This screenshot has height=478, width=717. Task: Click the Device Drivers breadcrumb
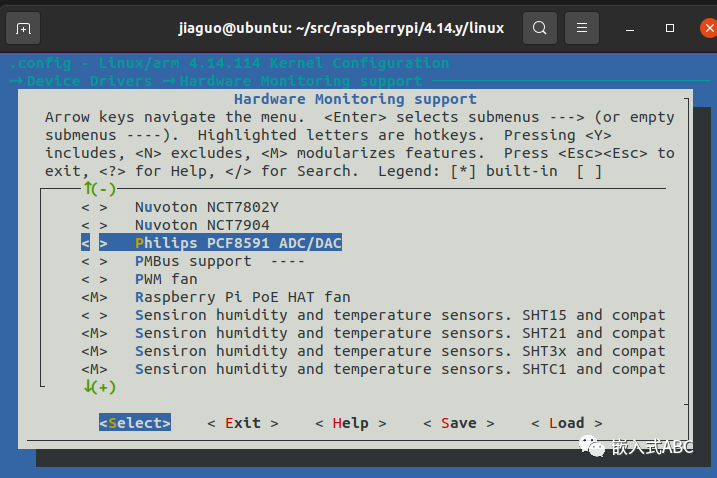pos(90,81)
